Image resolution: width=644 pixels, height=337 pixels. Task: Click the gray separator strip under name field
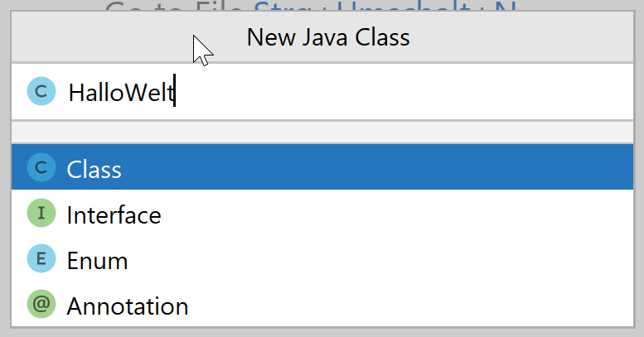pyautogui.click(x=322, y=132)
